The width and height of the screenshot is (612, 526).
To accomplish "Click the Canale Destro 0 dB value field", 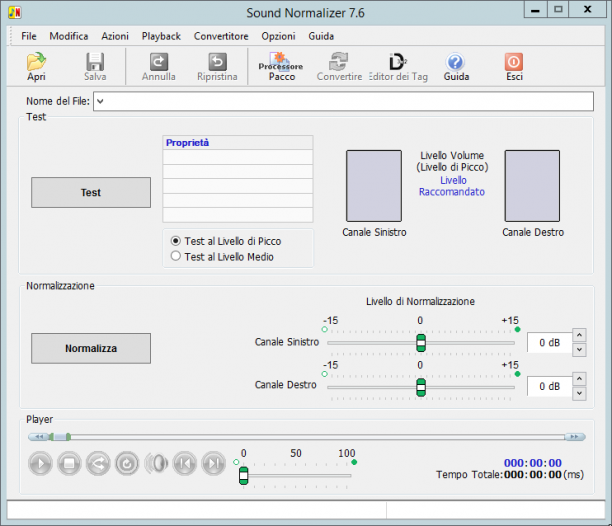I will click(x=550, y=386).
